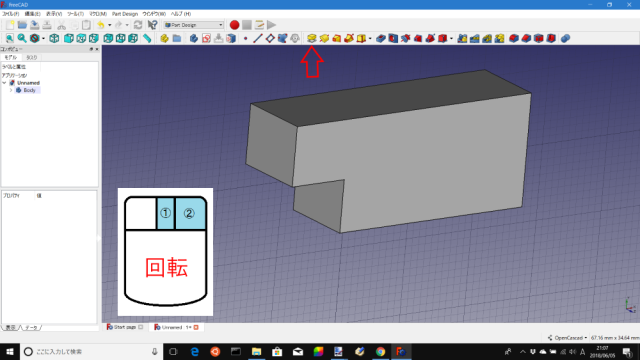Screen dimensions: 640x360
Task: Open the Part Design workbench dropdown
Action: coord(193,25)
